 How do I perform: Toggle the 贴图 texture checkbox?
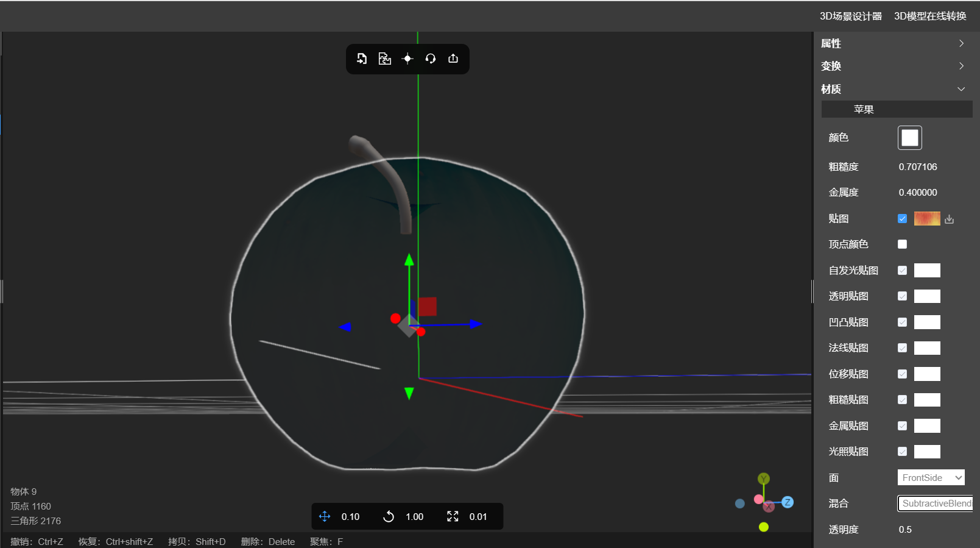click(x=903, y=218)
